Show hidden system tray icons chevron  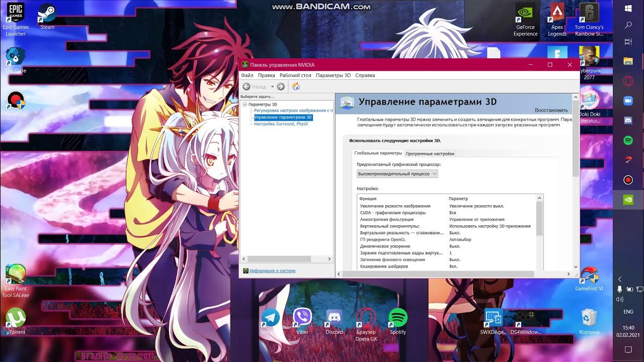click(x=620, y=279)
